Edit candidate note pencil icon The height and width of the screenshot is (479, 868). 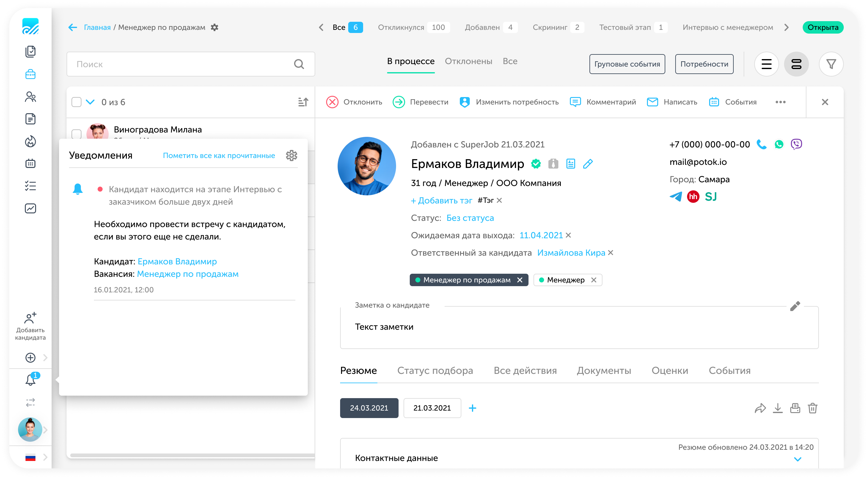pyautogui.click(x=795, y=306)
